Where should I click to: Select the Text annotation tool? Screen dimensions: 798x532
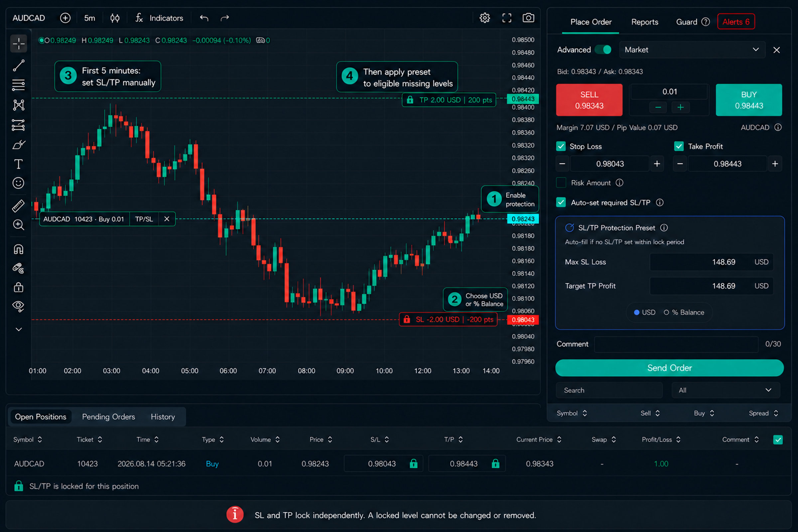(19, 164)
